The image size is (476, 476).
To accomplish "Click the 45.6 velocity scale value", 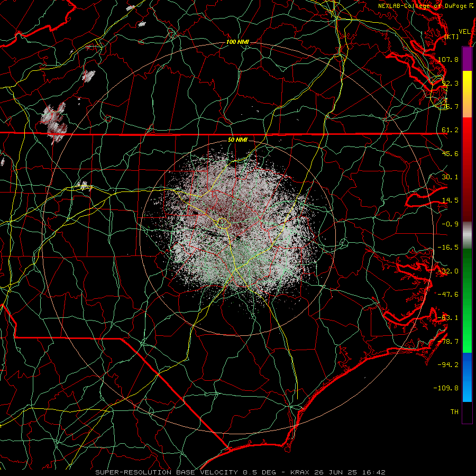I will click(x=450, y=153).
